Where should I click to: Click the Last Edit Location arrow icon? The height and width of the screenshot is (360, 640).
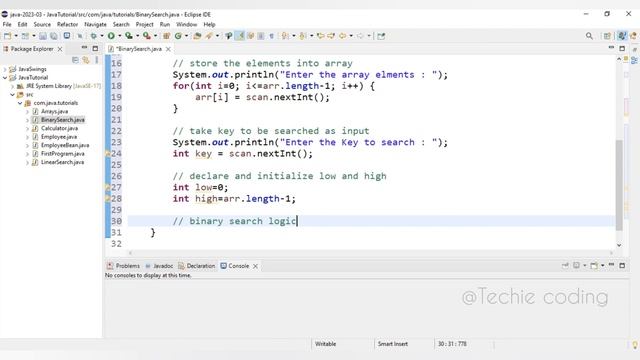[x=320, y=36]
